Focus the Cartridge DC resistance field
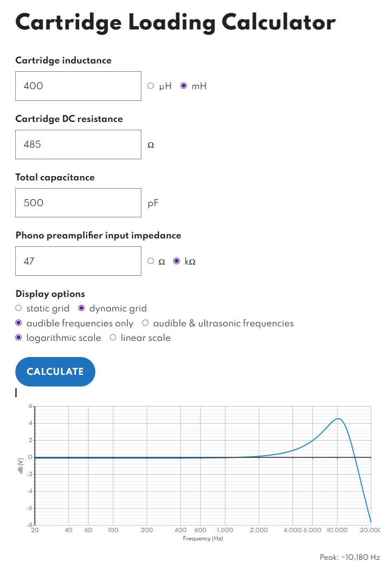Image resolution: width=392 pixels, height=566 pixels. [78, 144]
